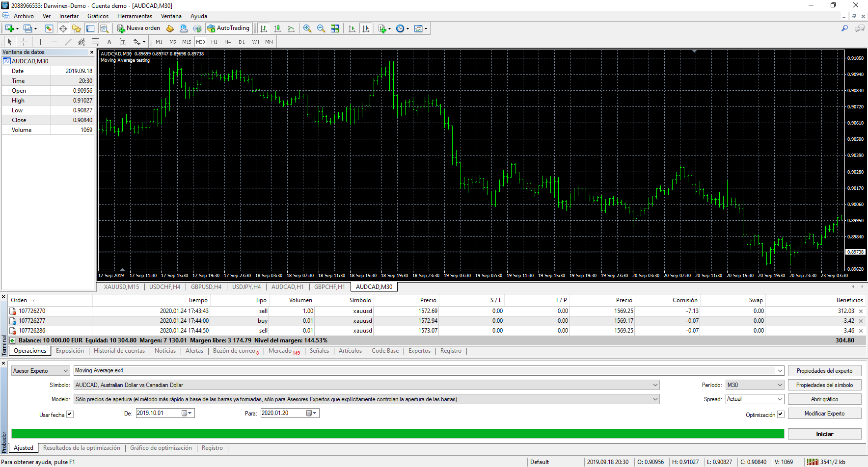
Task: Click the Propiedades del experto button
Action: (x=824, y=371)
